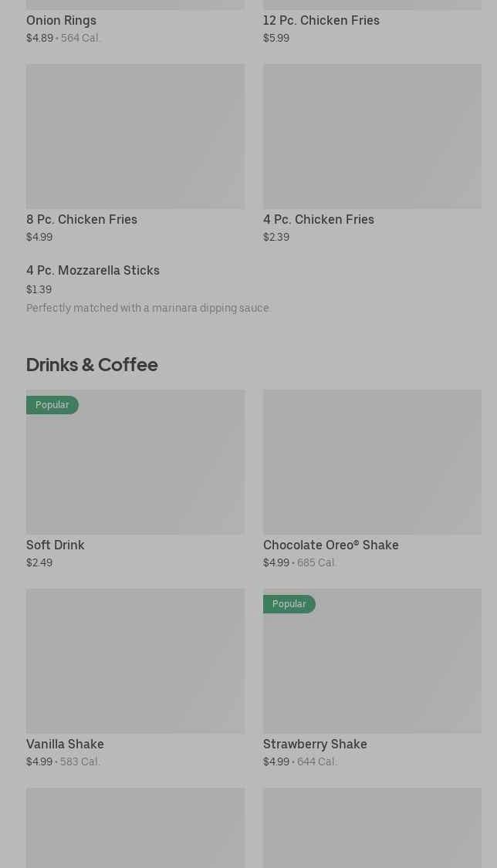
Task: Click the Soft Drink image placeholder
Action: point(135,471)
